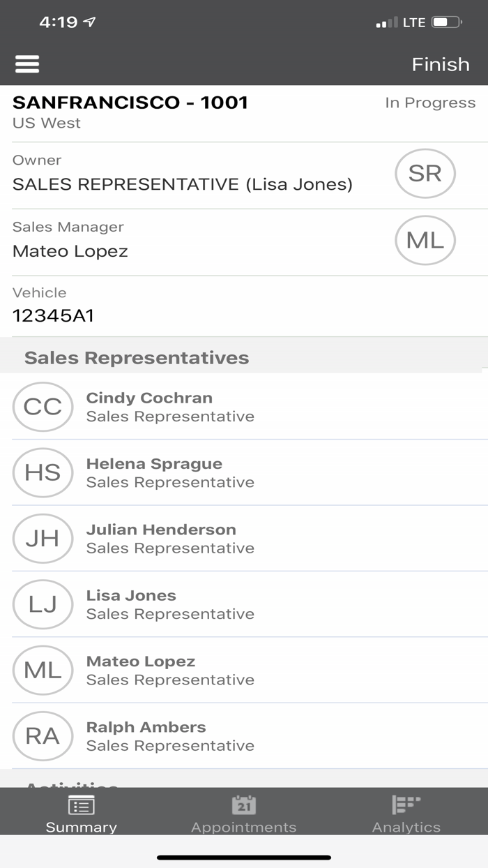Tap the ML sales manager avatar badge

tap(425, 241)
